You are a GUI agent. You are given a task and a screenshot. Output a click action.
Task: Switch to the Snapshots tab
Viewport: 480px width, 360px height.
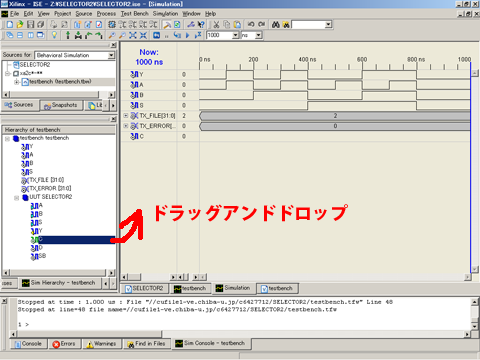(x=61, y=105)
